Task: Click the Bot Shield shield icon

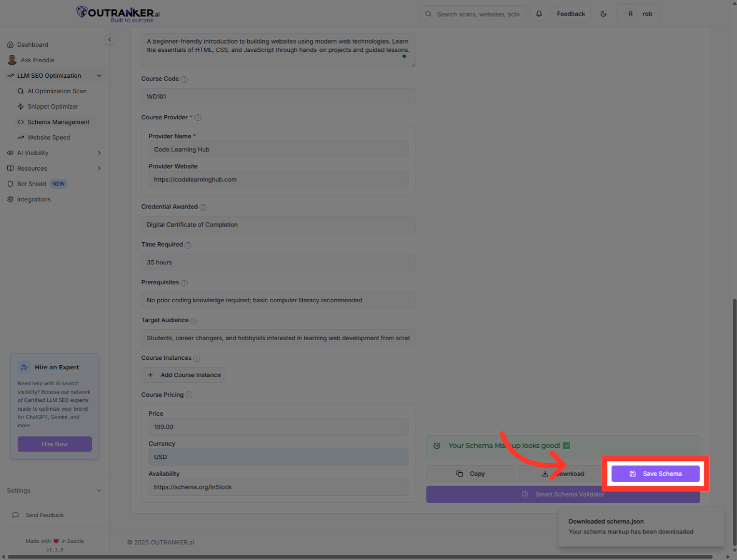Action: 10,184
